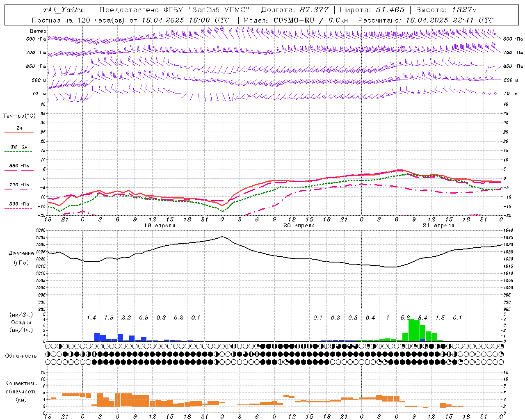Click the pressure curve peak near 1035
The image size is (525, 420).
pyautogui.click(x=222, y=237)
